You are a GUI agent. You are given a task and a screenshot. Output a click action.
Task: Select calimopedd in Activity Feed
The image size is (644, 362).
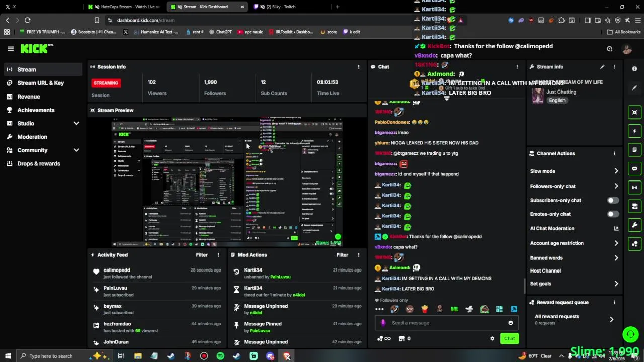(116, 270)
